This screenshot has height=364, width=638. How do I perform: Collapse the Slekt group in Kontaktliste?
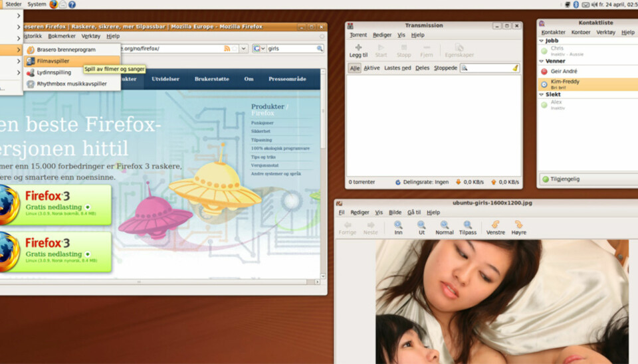point(541,94)
